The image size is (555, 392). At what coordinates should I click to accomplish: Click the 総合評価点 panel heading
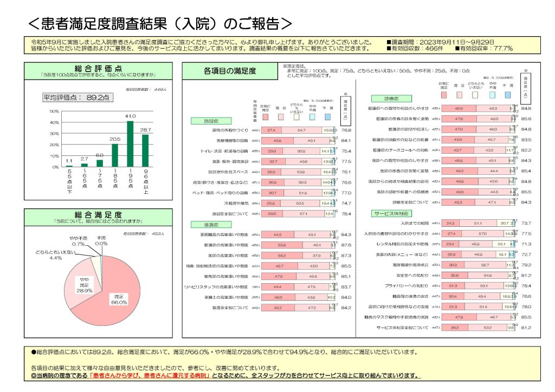coord(99,71)
